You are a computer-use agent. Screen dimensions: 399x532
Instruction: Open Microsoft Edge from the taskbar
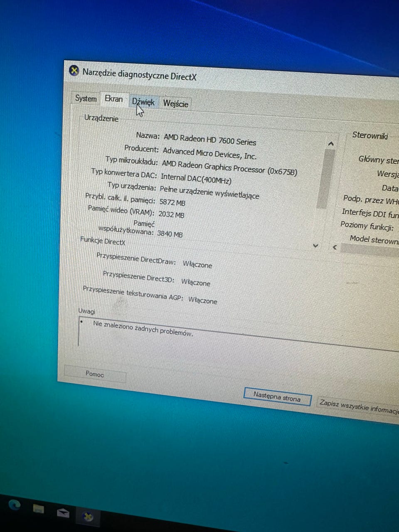15,505
